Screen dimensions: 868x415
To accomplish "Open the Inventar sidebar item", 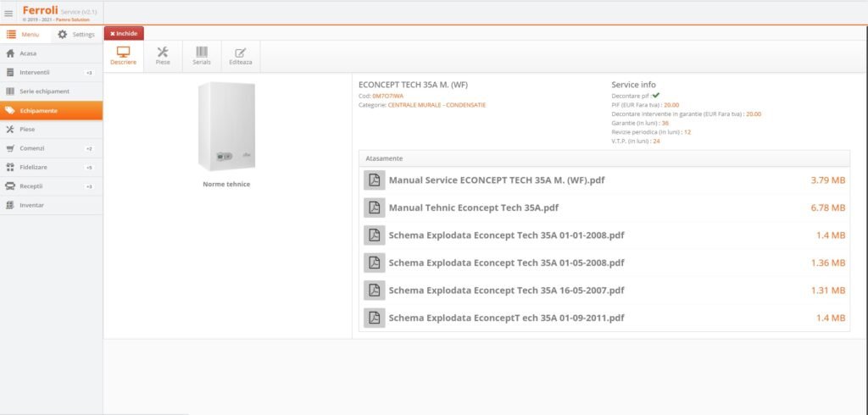I will coord(31,205).
